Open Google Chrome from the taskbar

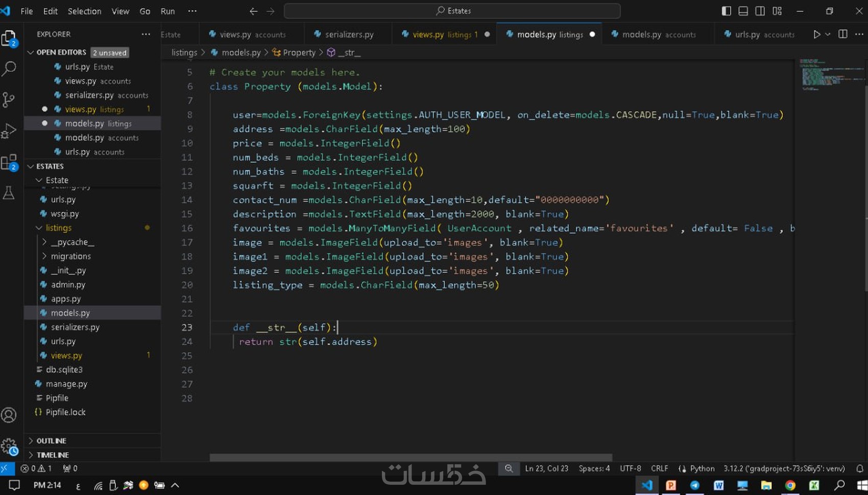click(790, 485)
